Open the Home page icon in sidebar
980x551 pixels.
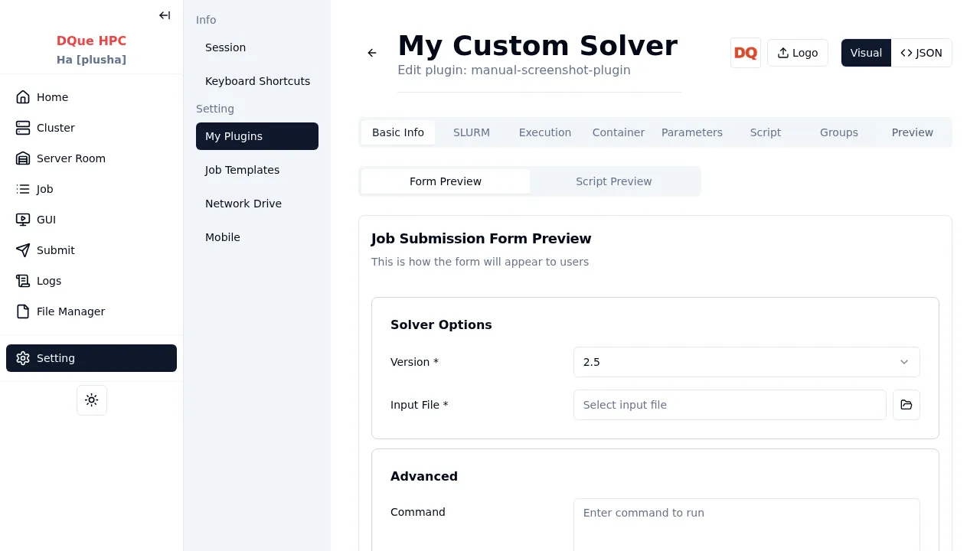[23, 97]
